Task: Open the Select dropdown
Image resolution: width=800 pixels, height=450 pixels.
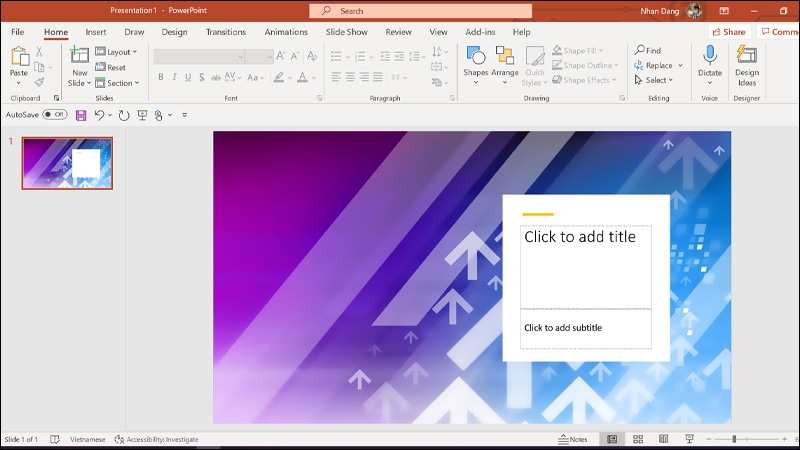Action: (x=654, y=80)
